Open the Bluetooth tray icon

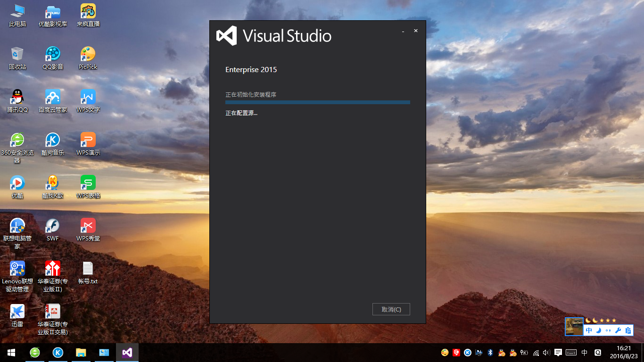[490, 353]
